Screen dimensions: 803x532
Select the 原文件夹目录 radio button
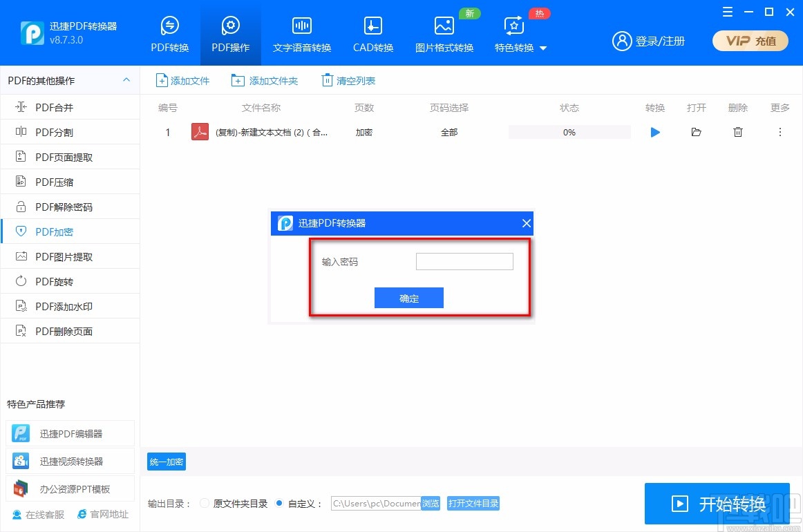pyautogui.click(x=205, y=503)
